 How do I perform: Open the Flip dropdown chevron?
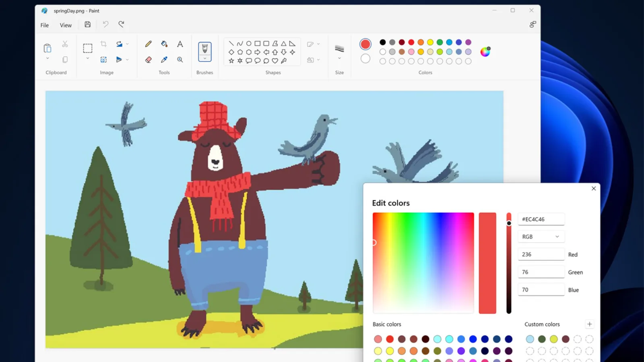tap(127, 60)
